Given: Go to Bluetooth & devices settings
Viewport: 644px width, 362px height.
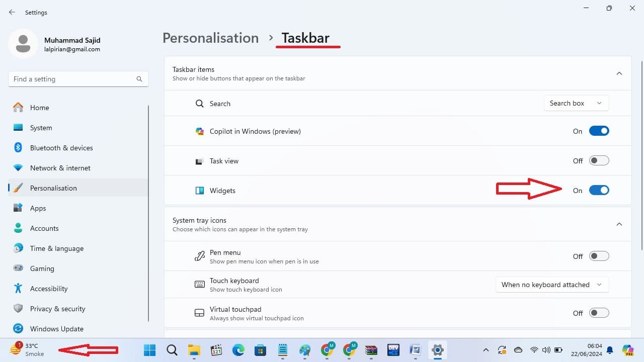Looking at the screenshot, I should [61, 148].
